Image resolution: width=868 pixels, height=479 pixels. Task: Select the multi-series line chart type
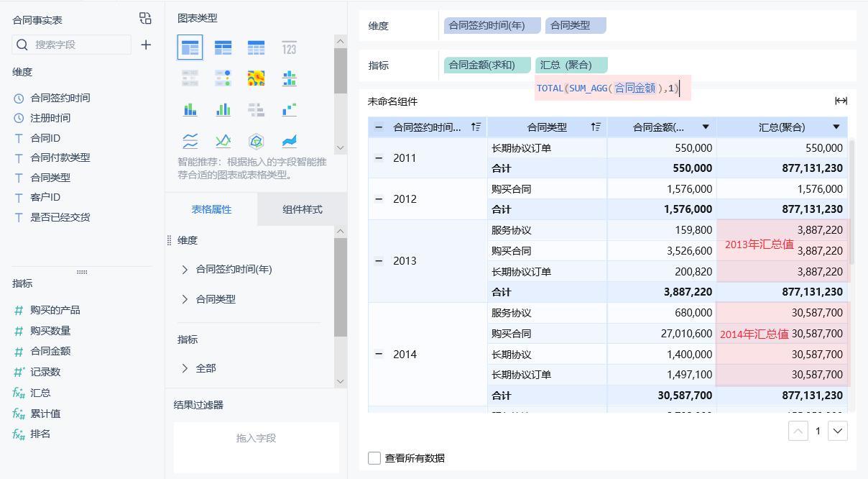pyautogui.click(x=223, y=140)
